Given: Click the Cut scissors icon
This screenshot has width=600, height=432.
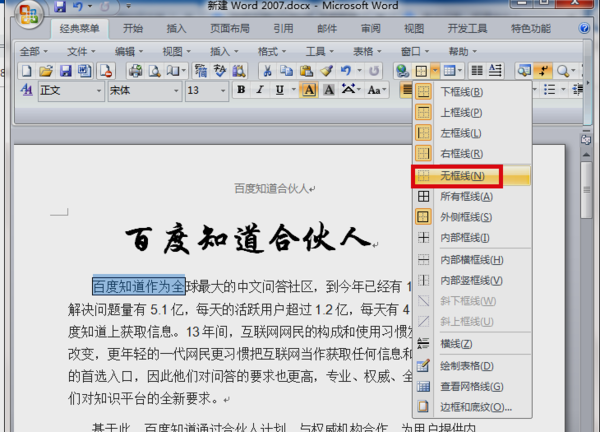Looking at the screenshot, I should [267, 71].
